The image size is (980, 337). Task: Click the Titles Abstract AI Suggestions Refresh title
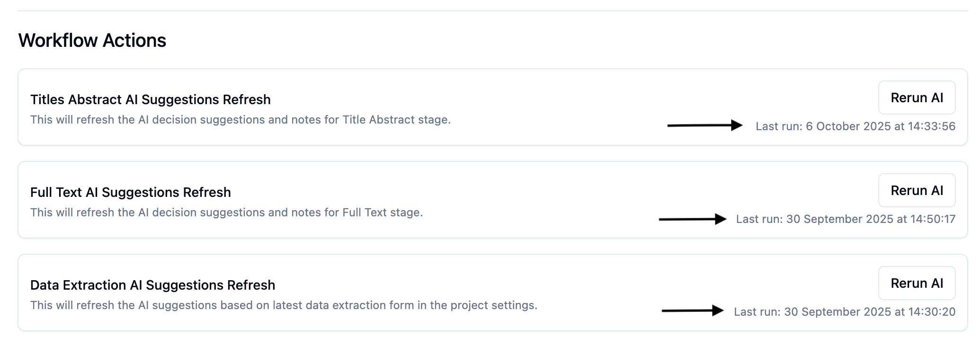pyautogui.click(x=151, y=100)
